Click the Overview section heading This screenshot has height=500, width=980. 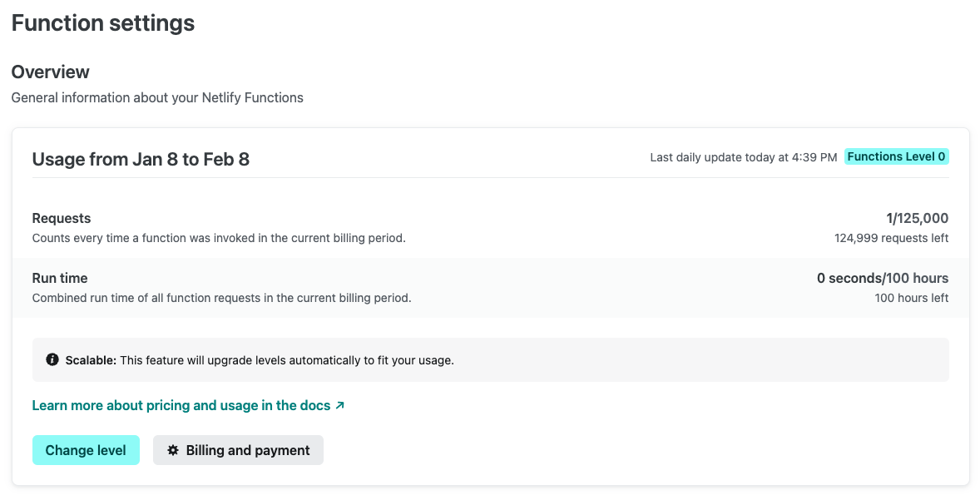pos(50,72)
